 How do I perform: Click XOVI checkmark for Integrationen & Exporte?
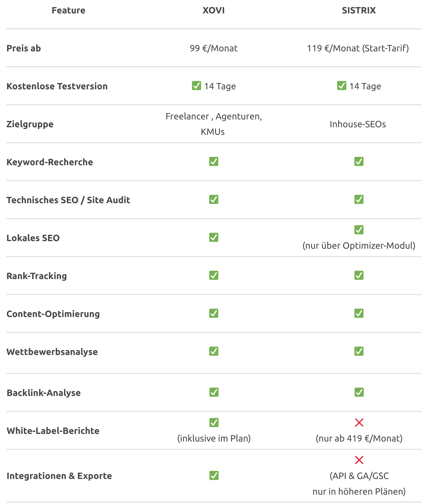click(x=214, y=476)
